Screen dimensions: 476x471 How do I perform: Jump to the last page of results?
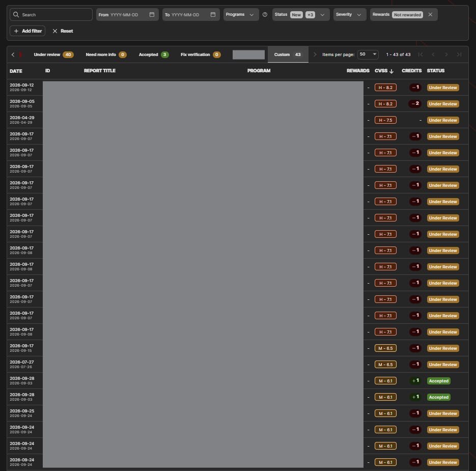point(459,54)
